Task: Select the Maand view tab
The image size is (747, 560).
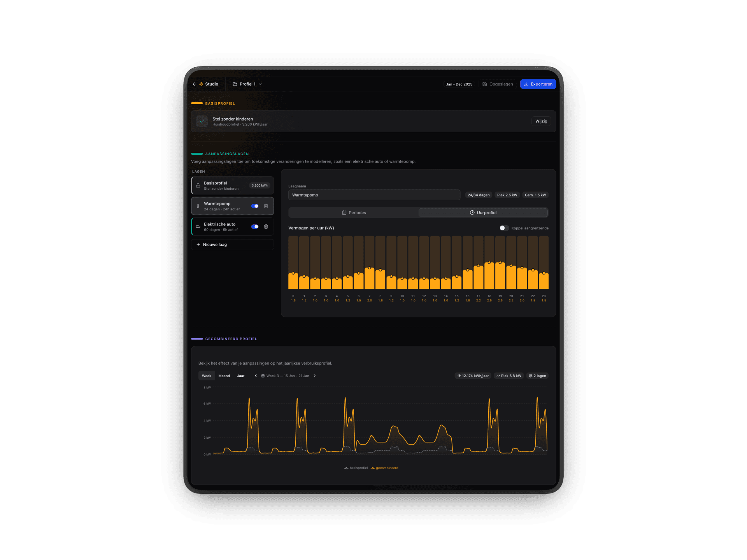Action: pos(224,376)
